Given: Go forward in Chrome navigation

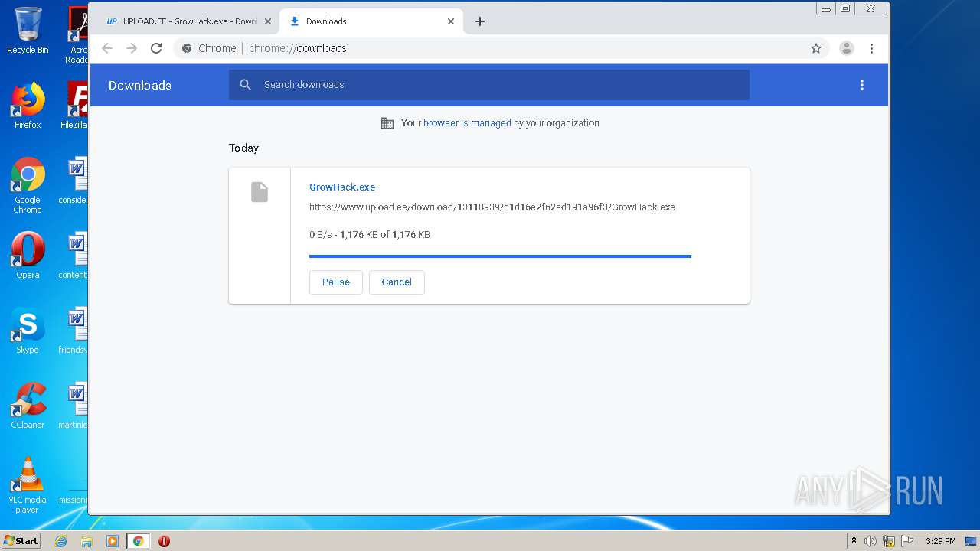Looking at the screenshot, I should [132, 48].
